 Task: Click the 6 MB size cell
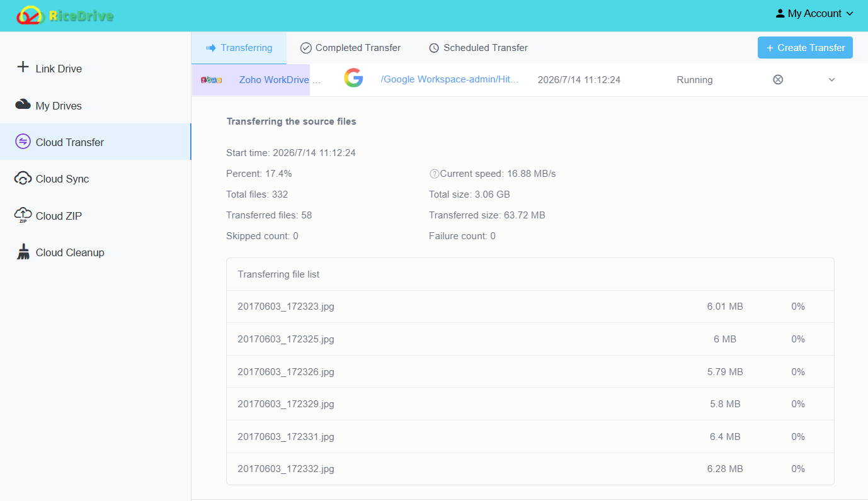[x=725, y=339]
